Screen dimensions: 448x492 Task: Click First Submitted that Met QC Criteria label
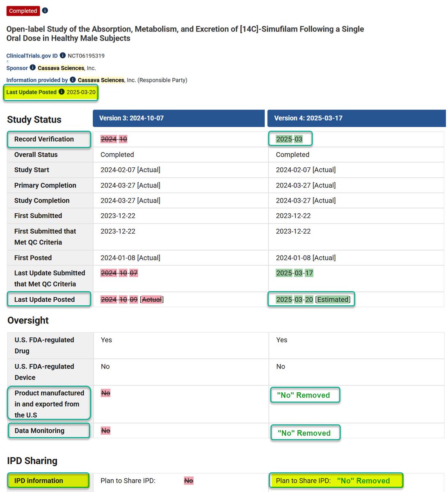(45, 237)
